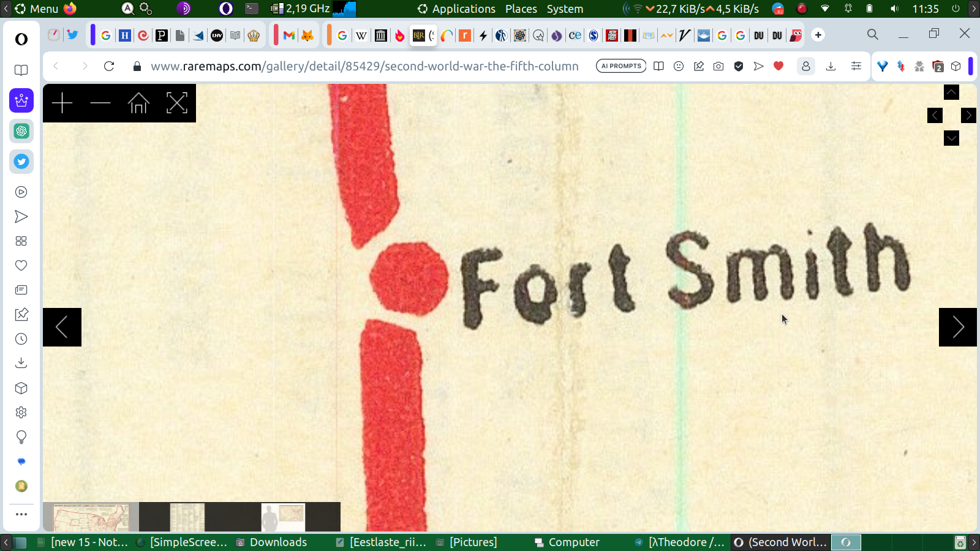Click the clock showing 11:35
980x551 pixels.
tap(925, 9)
